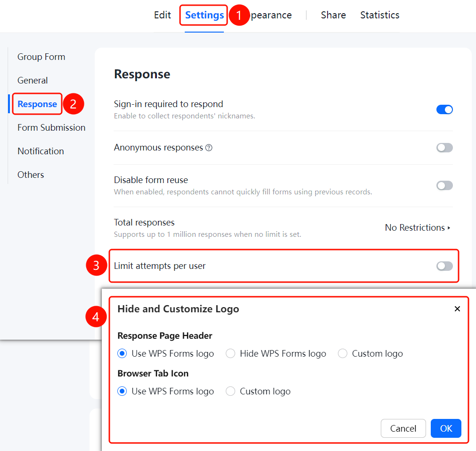This screenshot has height=451, width=476.
Task: Select Response in the sidebar
Action: click(x=37, y=104)
